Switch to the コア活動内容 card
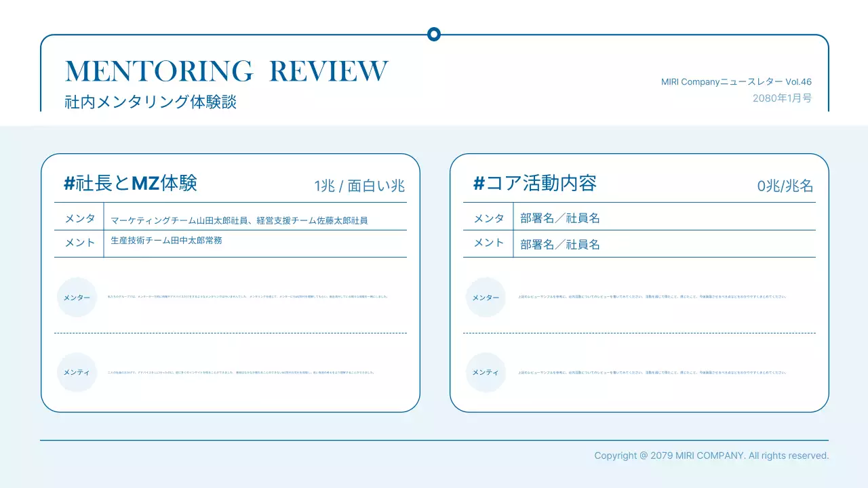The width and height of the screenshot is (868, 488). click(x=639, y=281)
